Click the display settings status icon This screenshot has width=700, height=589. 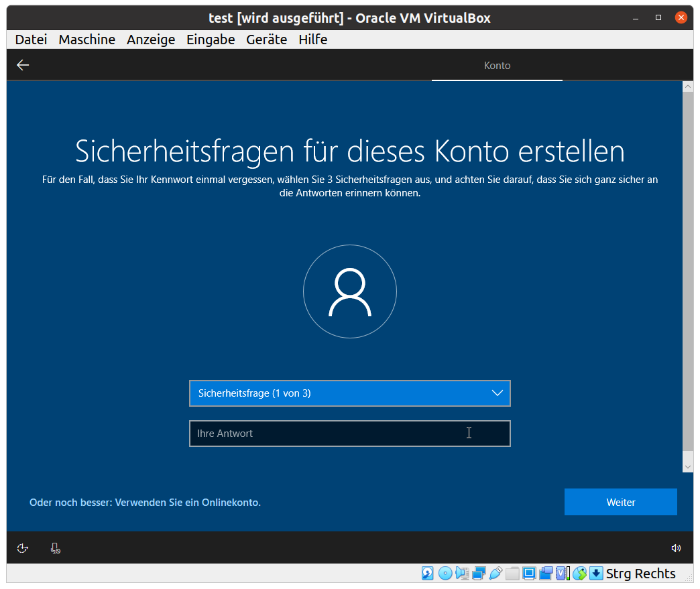coord(530,574)
